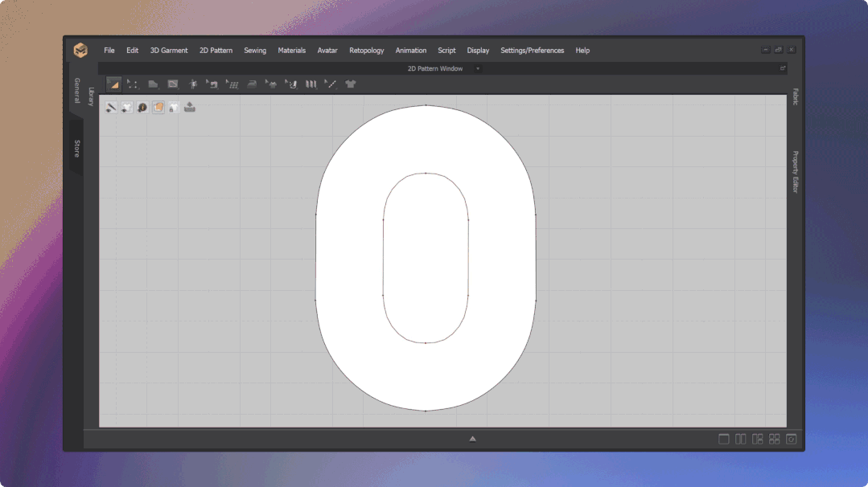Click the white oval pattern piece
The width and height of the screenshot is (868, 487).
tap(348, 257)
